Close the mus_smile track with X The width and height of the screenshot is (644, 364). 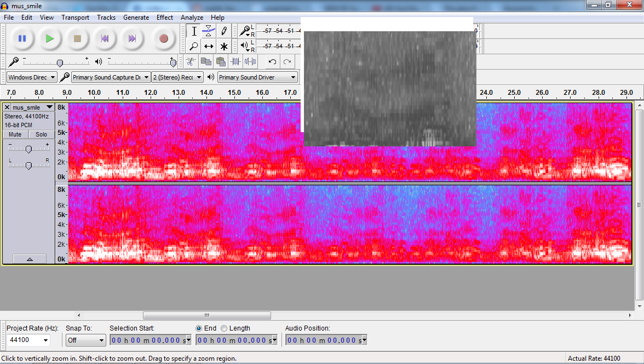(x=7, y=107)
